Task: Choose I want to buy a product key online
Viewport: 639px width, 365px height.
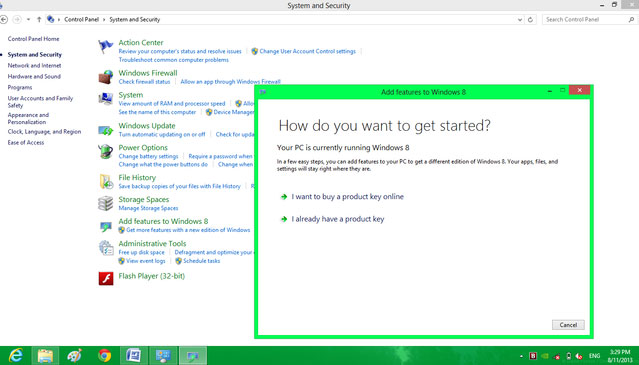Action: coord(347,197)
